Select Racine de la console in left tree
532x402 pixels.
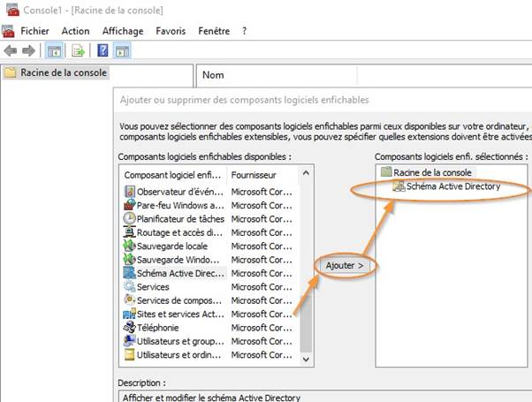point(64,72)
